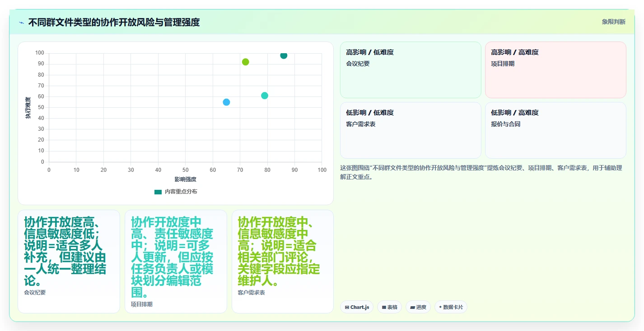The height and width of the screenshot is (331, 644).
Task: Click the teal legend color swatch
Action: [158, 192]
